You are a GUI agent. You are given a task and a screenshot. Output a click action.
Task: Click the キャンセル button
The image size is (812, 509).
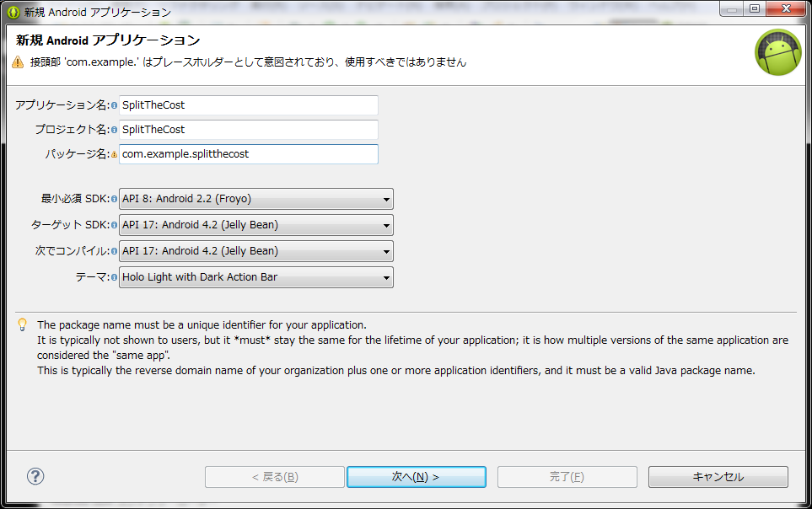tap(718, 477)
